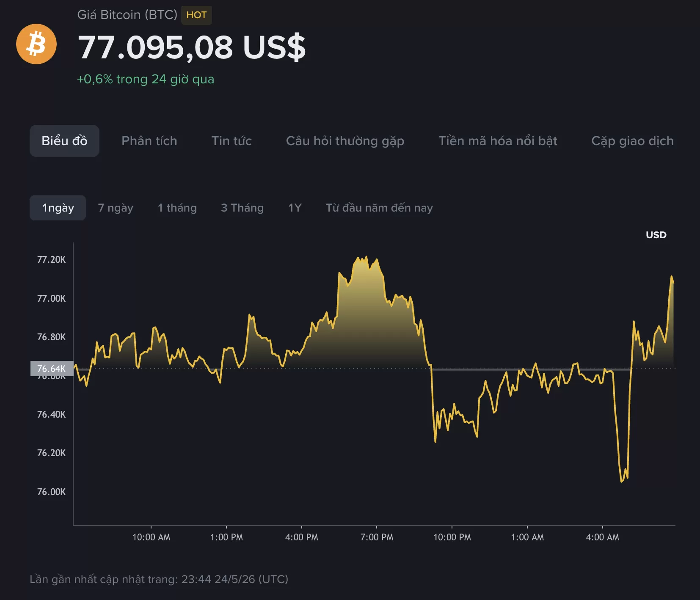700x600 pixels.
Task: Choose Từ đầu năm đến nay range
Action: point(379,208)
